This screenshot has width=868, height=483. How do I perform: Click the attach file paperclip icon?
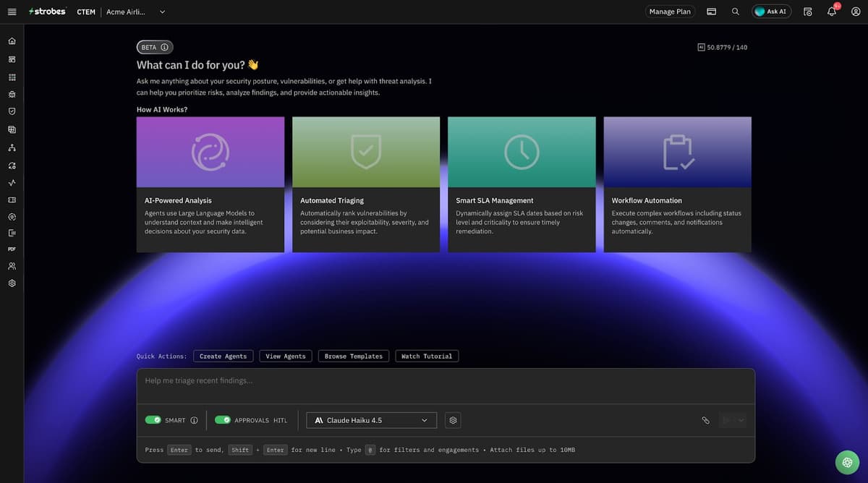706,420
